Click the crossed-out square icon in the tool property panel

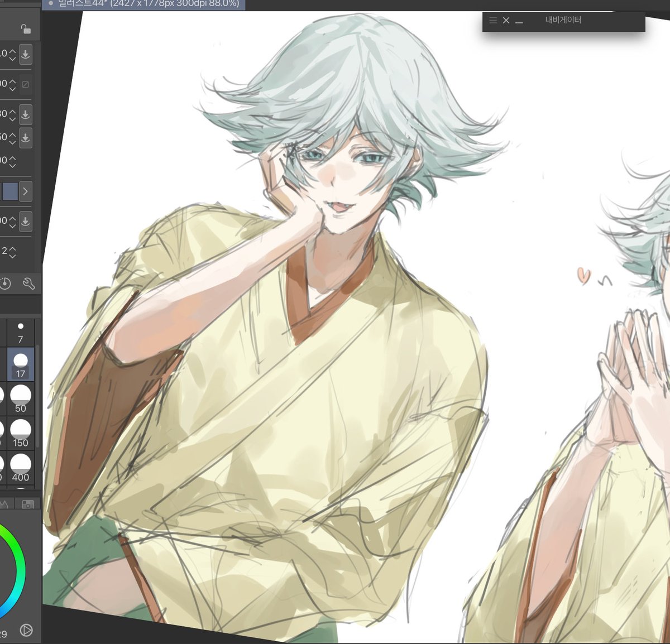coord(26,84)
